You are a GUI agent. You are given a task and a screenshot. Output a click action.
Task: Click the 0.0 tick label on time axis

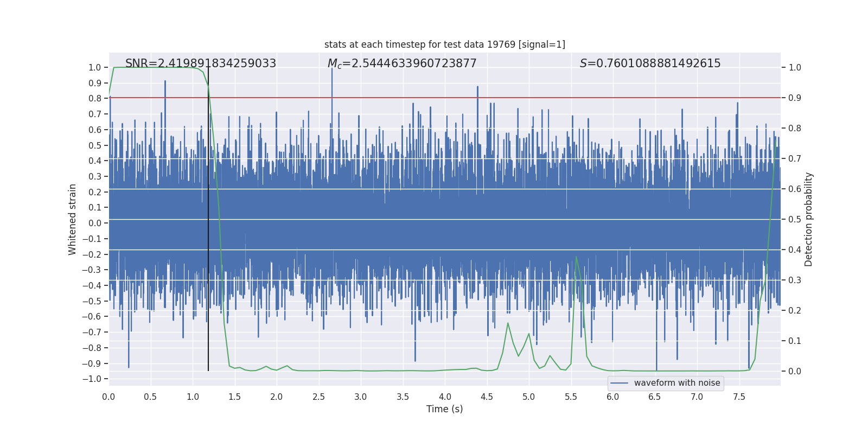pyautogui.click(x=108, y=397)
